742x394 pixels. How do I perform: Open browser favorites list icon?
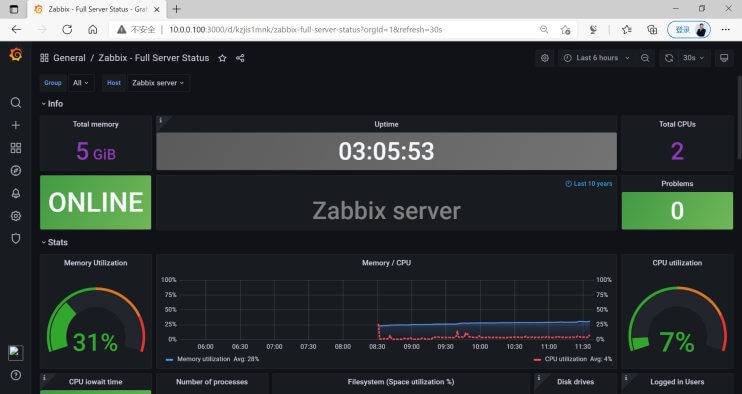(x=627, y=30)
